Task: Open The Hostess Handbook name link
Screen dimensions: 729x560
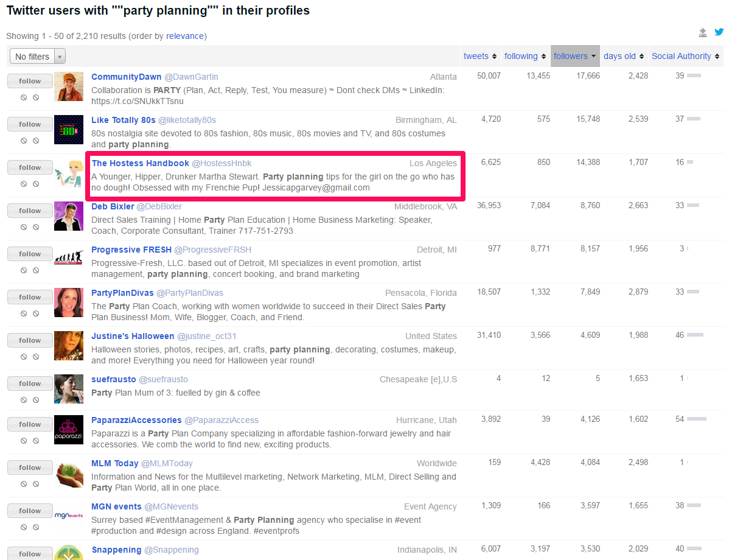Action: [141, 163]
